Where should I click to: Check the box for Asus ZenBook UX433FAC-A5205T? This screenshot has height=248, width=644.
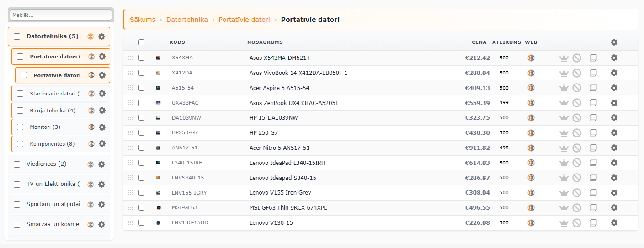142,103
